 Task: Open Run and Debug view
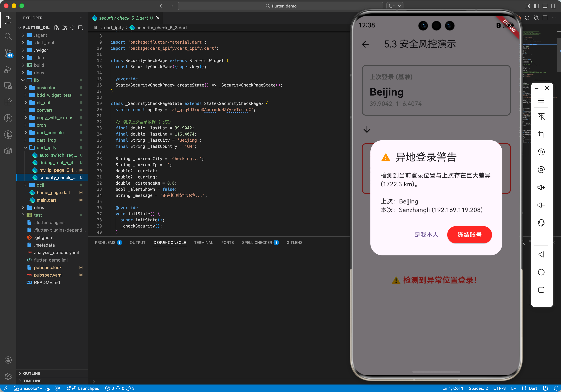click(x=8, y=69)
